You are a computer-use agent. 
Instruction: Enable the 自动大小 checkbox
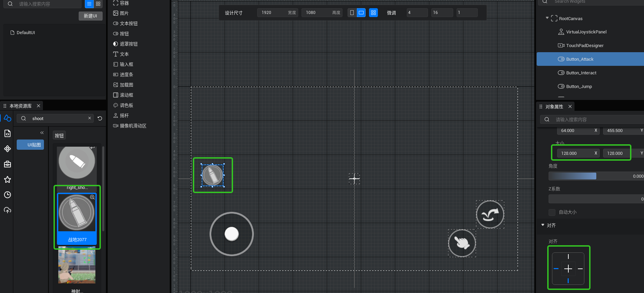[552, 212]
